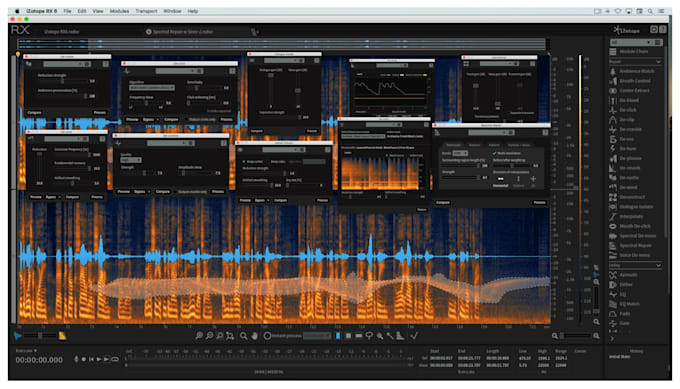Open the De-clip module

(623, 120)
